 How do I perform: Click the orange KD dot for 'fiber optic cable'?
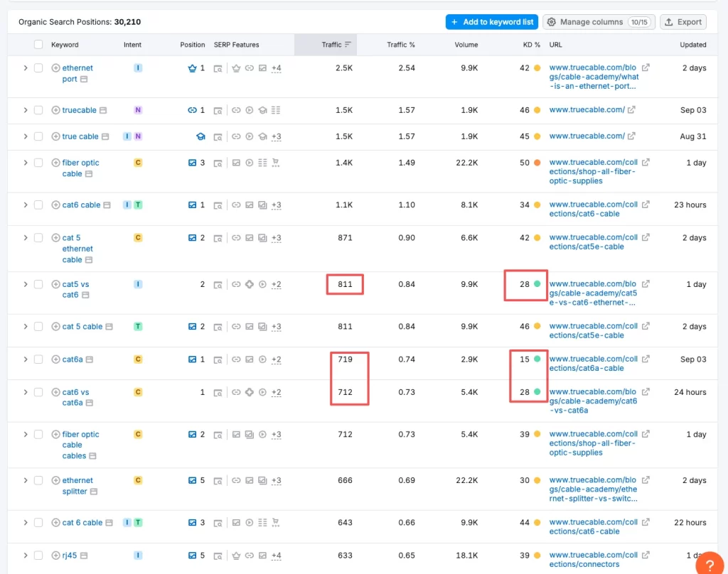click(537, 163)
